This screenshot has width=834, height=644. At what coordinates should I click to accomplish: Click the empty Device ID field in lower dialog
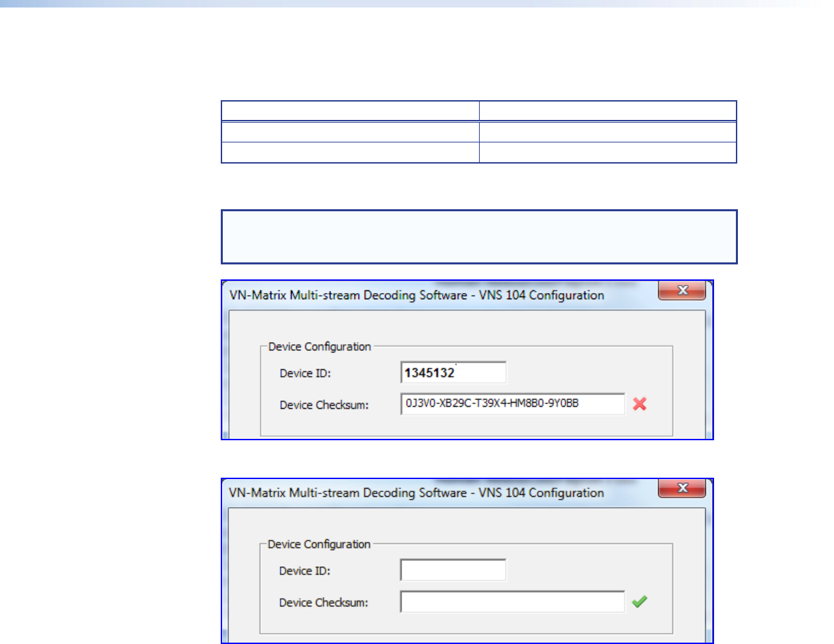(453, 570)
